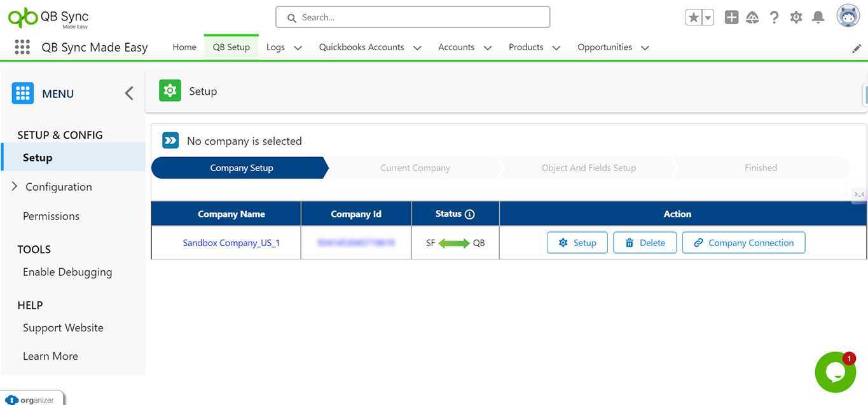
Task: Open the Accounts tab
Action: 457,47
